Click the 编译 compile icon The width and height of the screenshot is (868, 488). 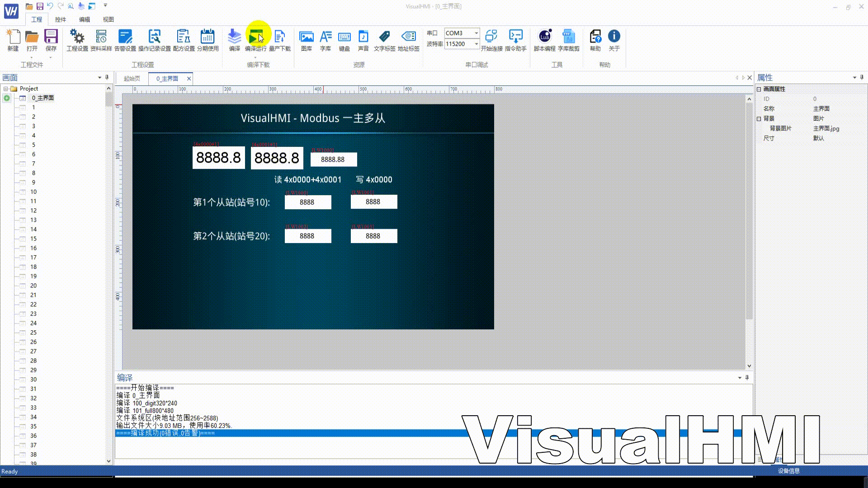point(234,40)
